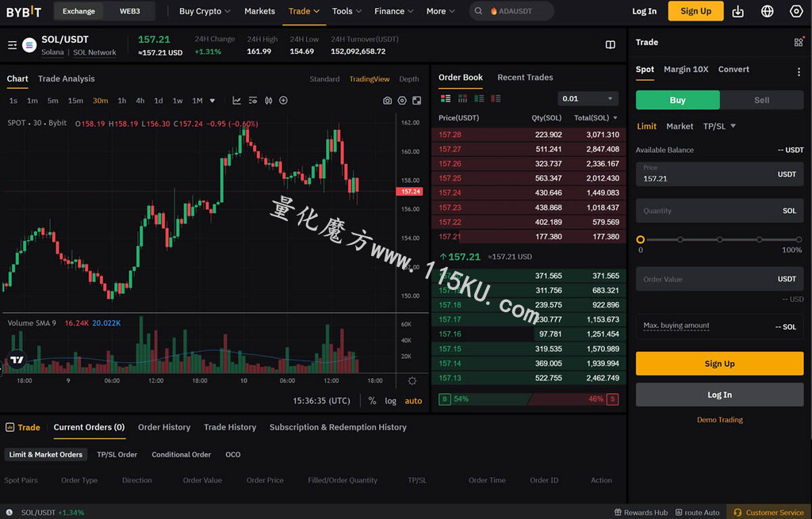Open chart display settings icon
Image resolution: width=812 pixels, height=519 pixels.
[x=253, y=101]
